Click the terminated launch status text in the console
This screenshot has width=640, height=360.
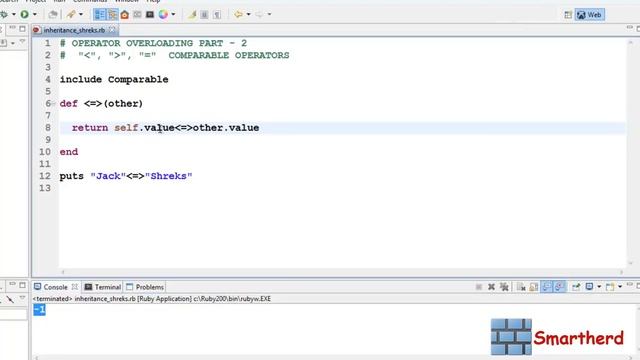(x=151, y=299)
